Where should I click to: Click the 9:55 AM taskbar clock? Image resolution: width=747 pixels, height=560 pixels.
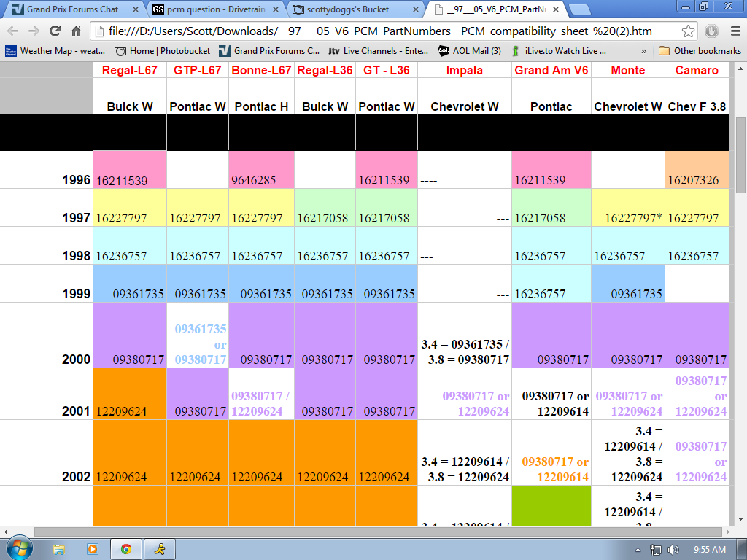click(709, 550)
